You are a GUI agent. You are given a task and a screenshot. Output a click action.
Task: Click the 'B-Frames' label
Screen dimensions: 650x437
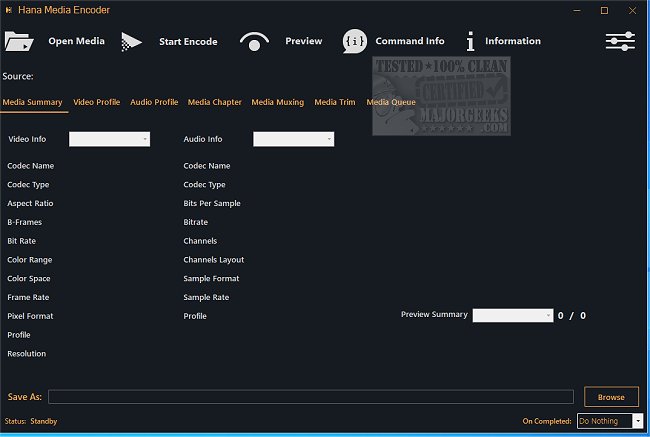tap(24, 222)
